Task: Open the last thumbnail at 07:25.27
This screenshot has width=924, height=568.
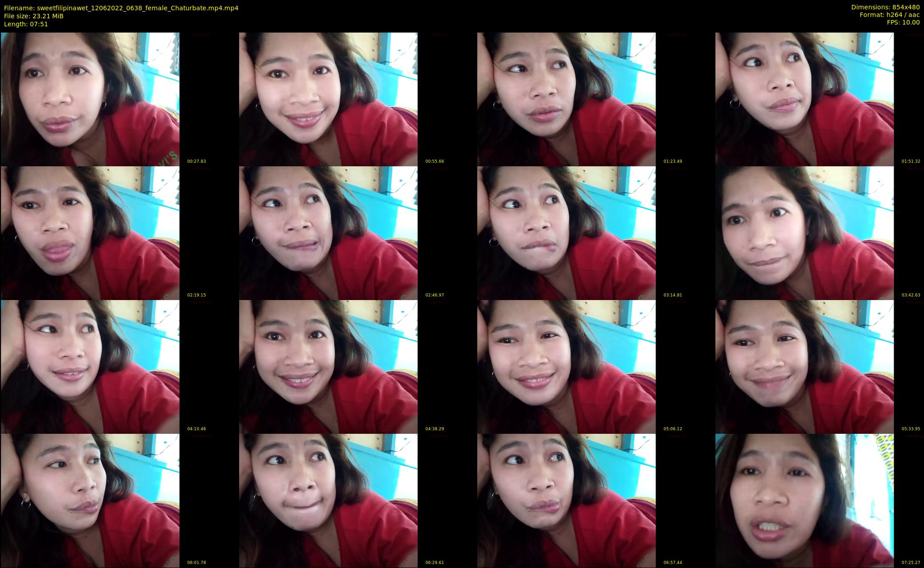Action: (x=804, y=500)
